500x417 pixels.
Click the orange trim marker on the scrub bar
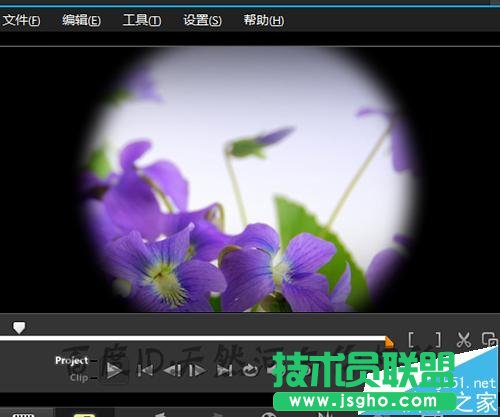click(x=389, y=342)
